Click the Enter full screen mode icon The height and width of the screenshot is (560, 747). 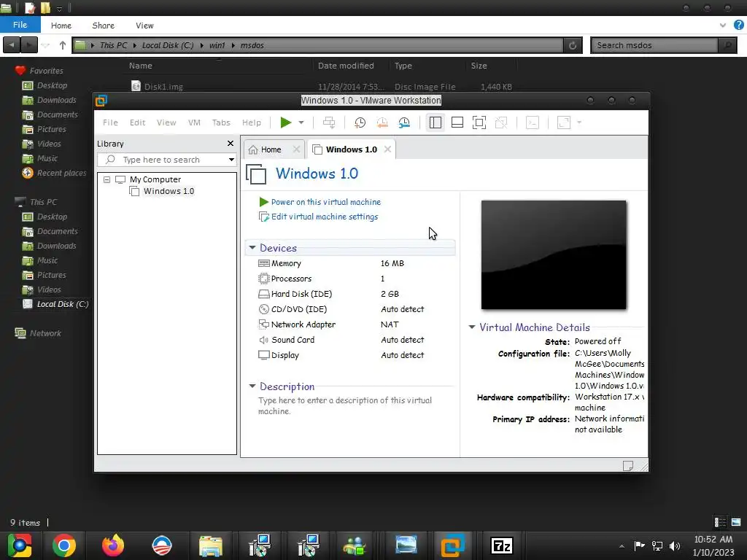pos(479,122)
